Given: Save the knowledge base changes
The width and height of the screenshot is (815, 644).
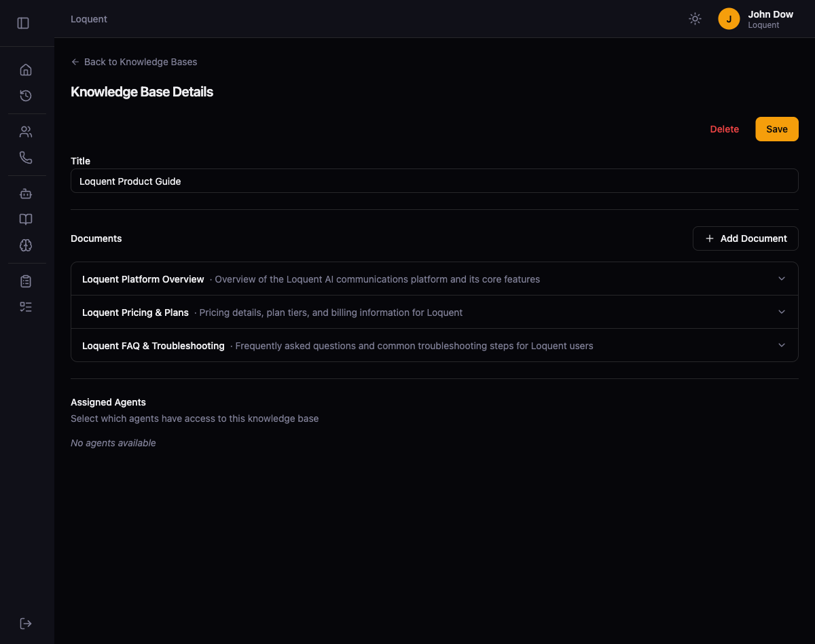Looking at the screenshot, I should click(776, 129).
